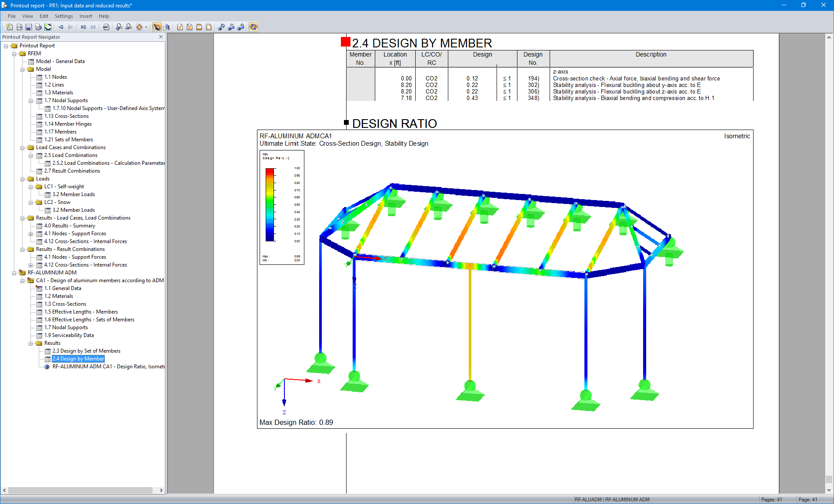Click the print report icon
Image resolution: width=834 pixels, height=504 pixels.
coord(38,27)
